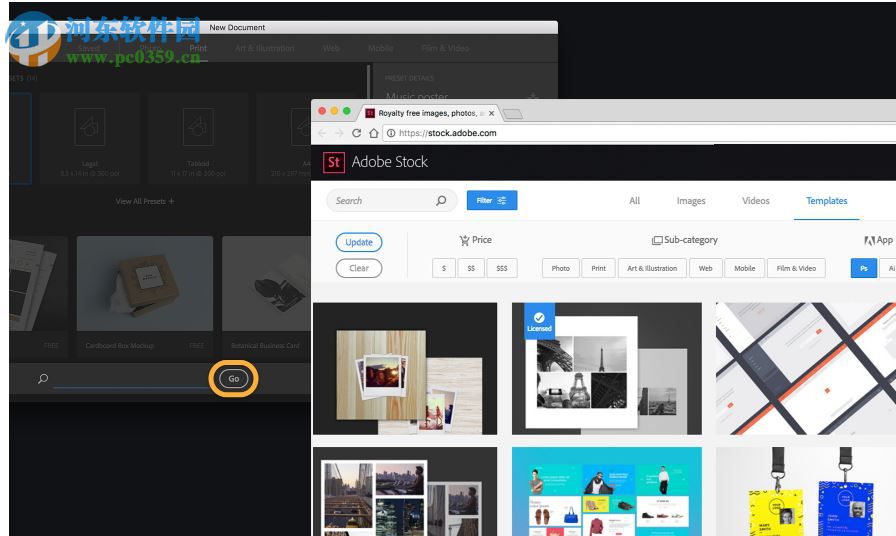
Task: Toggle the Photo sub-category filter
Action: point(561,268)
